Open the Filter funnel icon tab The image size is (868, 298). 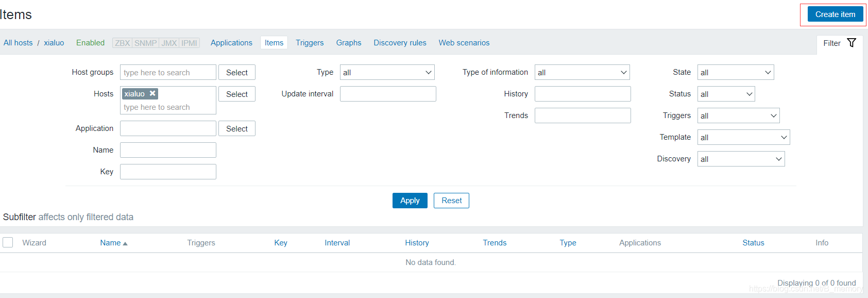(x=840, y=43)
